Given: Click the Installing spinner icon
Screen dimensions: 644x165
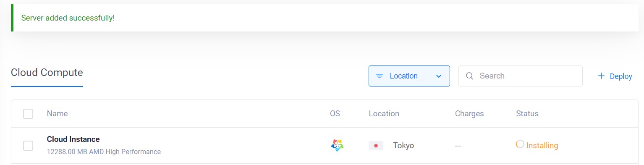Looking at the screenshot, I should 520,144.
